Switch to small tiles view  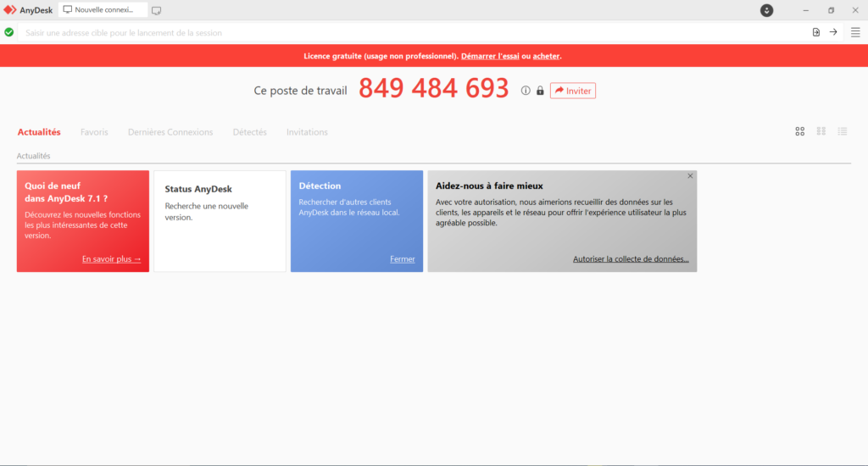pyautogui.click(x=821, y=131)
